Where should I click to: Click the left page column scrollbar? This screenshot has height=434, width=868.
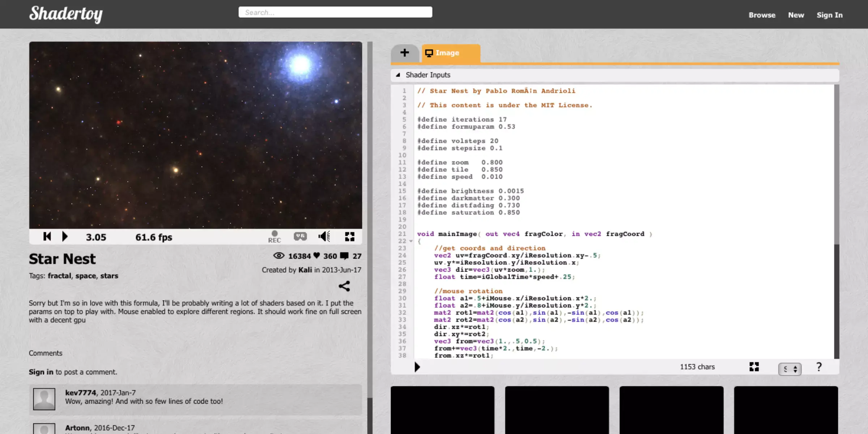370,238
